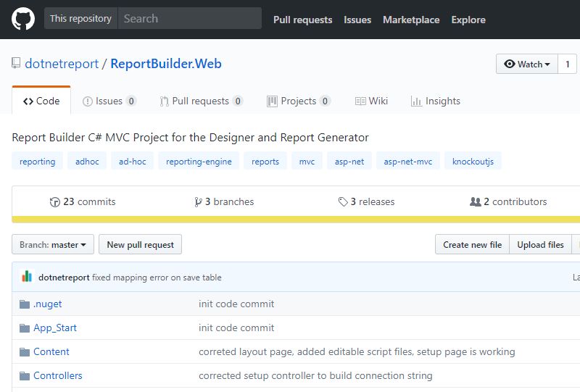Open the Content folder

click(51, 351)
